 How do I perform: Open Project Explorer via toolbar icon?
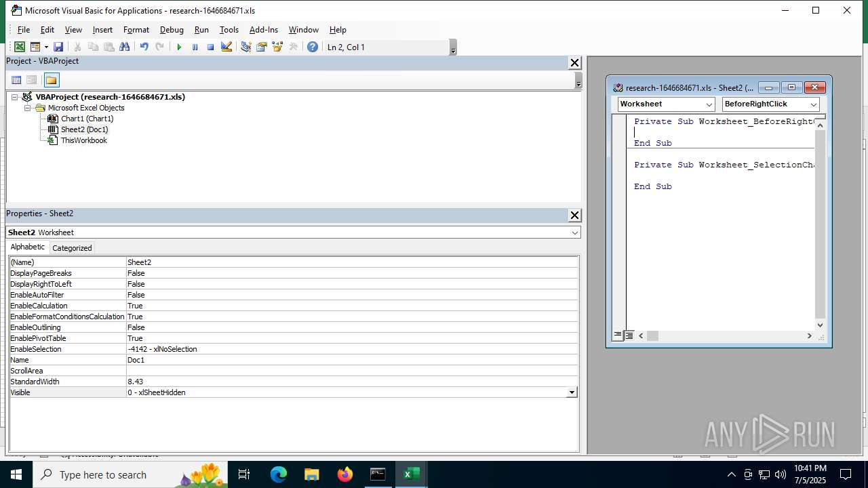(x=245, y=47)
